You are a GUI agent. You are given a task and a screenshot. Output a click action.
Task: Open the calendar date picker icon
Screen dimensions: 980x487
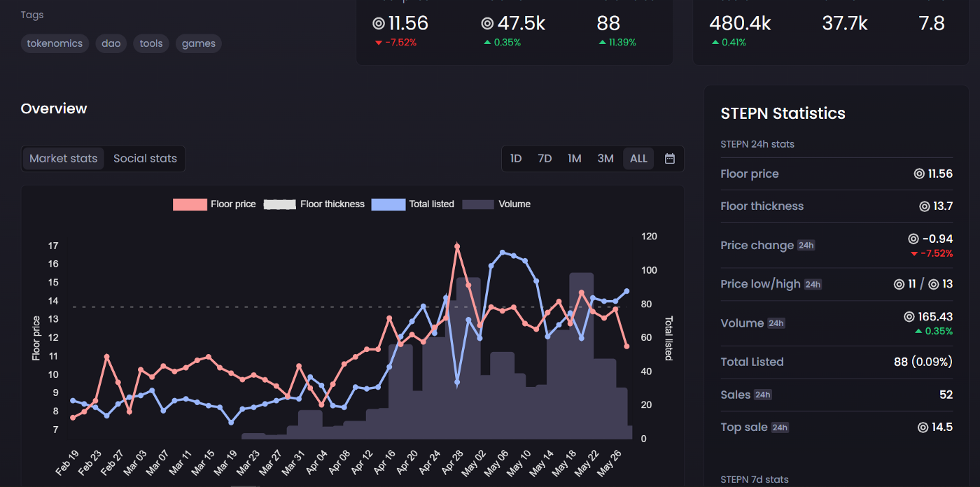coord(669,158)
